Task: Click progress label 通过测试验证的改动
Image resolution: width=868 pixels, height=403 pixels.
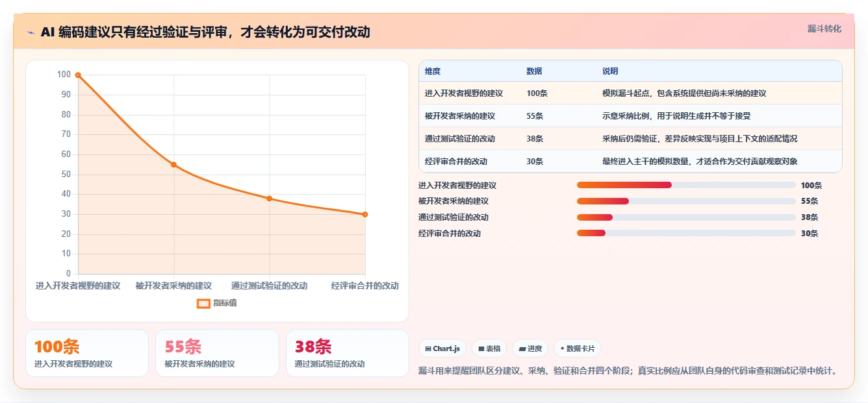Action: 453,217
